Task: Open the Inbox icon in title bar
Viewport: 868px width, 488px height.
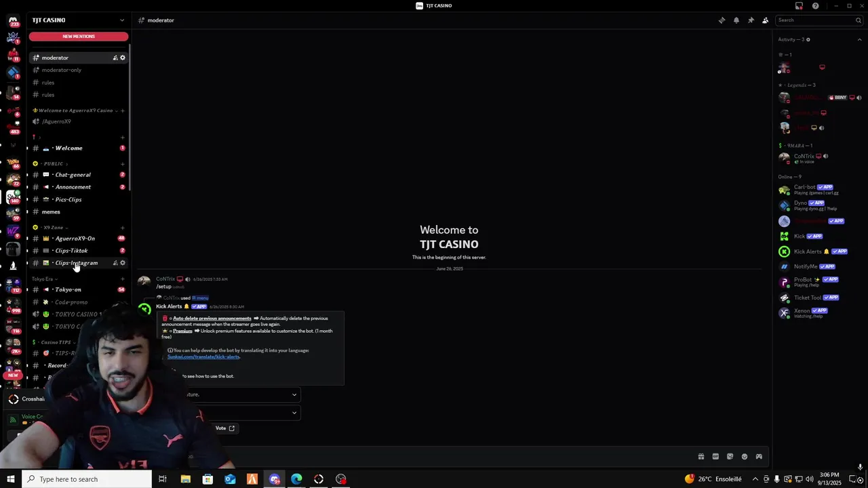Action: [800, 5]
